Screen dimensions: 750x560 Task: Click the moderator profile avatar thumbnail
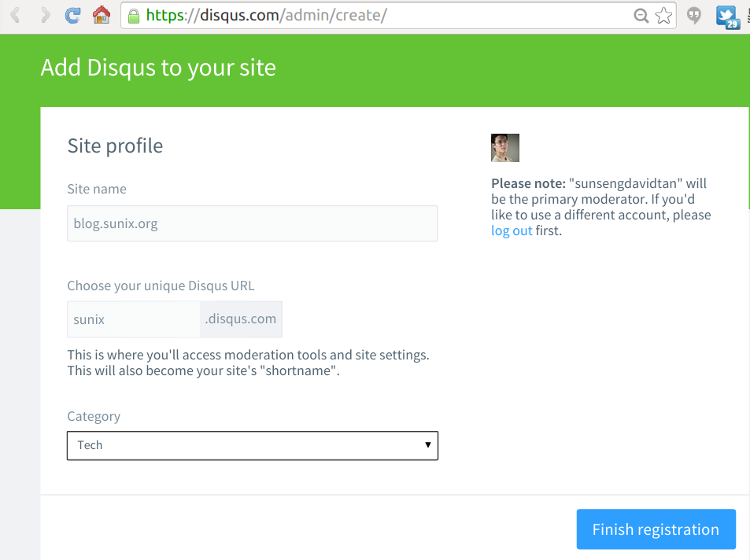[505, 148]
